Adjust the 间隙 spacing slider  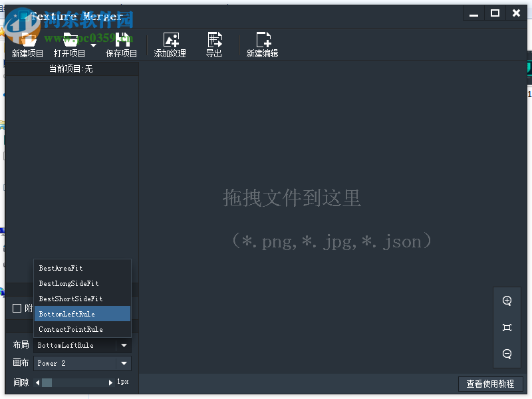pyautogui.click(x=47, y=382)
